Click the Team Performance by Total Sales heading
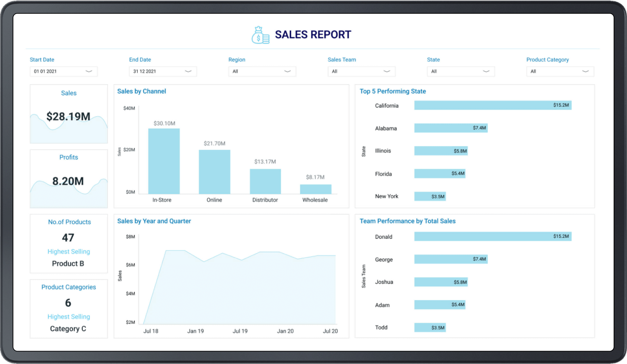627x364 pixels. 407,221
